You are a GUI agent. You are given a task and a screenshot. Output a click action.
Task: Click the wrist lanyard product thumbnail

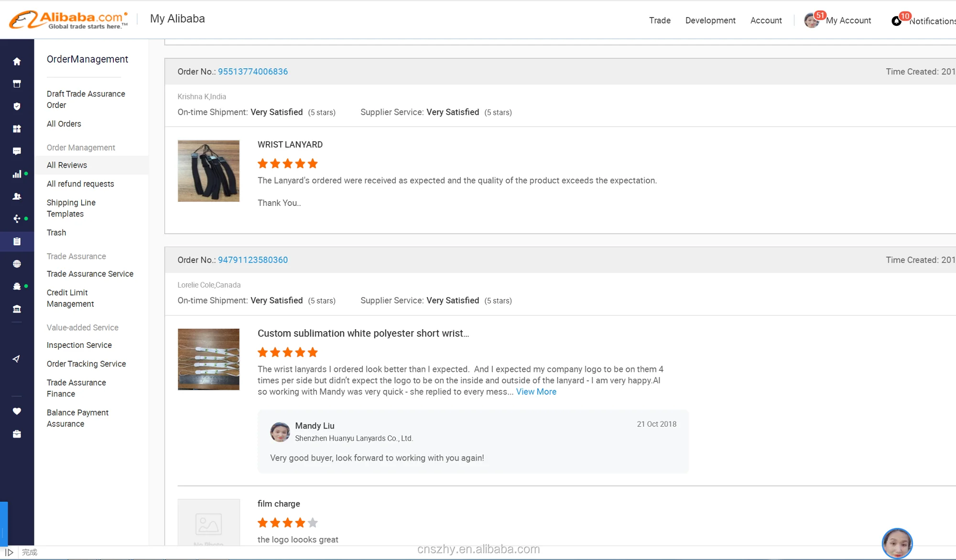coord(208,171)
